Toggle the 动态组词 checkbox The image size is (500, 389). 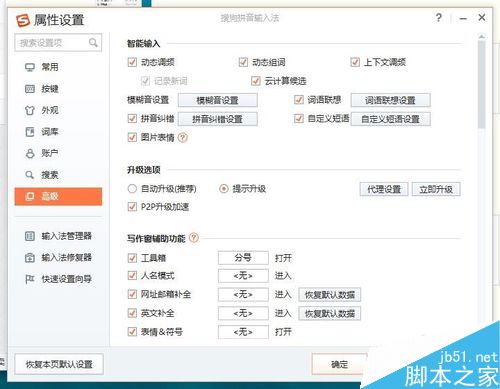point(243,62)
